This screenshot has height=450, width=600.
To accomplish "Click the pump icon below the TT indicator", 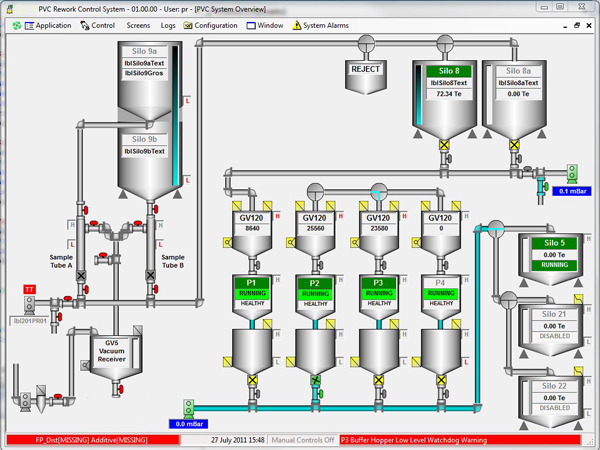I will (29, 305).
